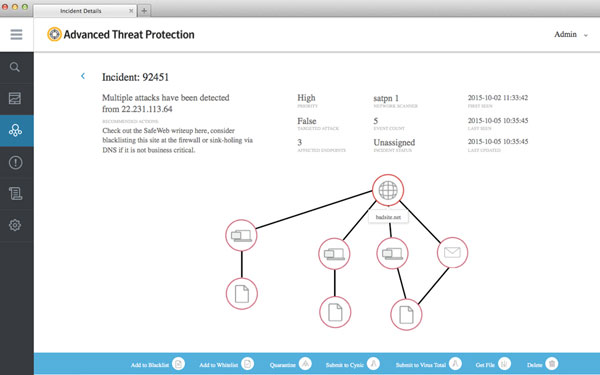Open the alerts exclamation sidebar icon
Viewport: 600px width, 375px height.
[15, 163]
